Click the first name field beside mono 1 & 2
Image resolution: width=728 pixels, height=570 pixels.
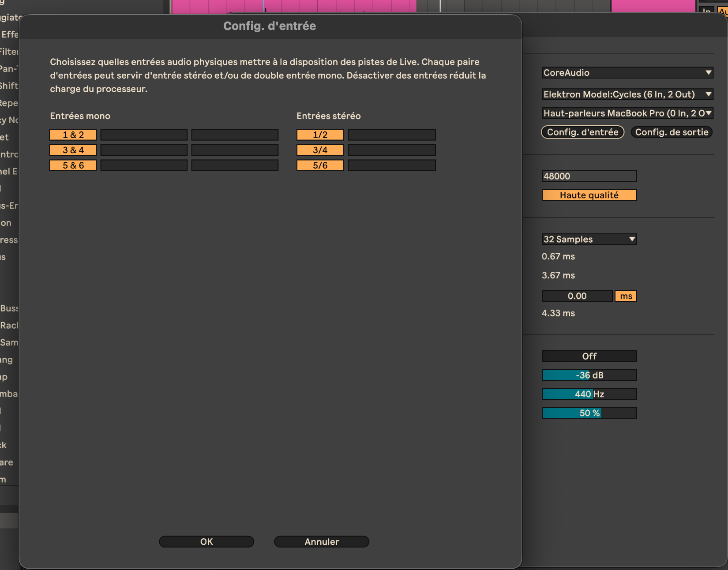[144, 135]
